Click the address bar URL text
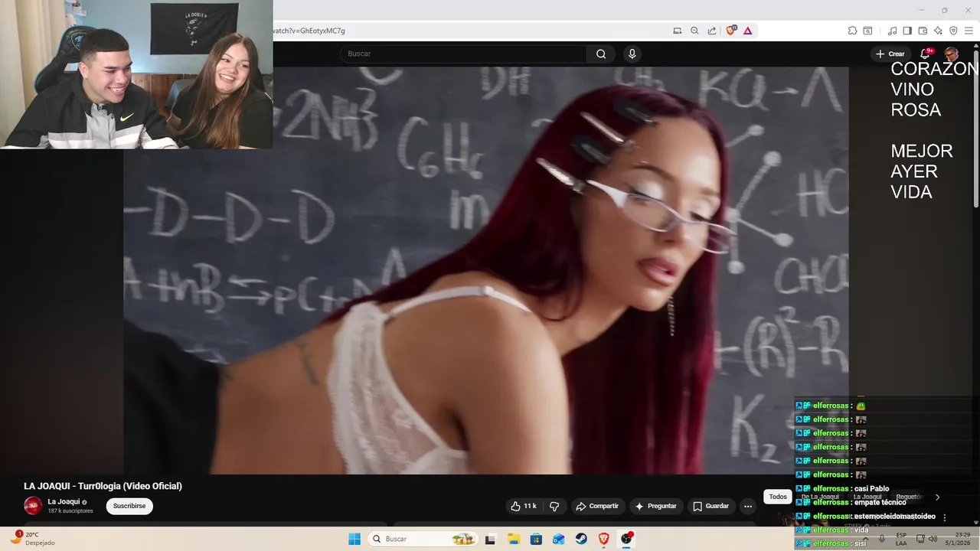The height and width of the screenshot is (551, 980). coord(309,31)
